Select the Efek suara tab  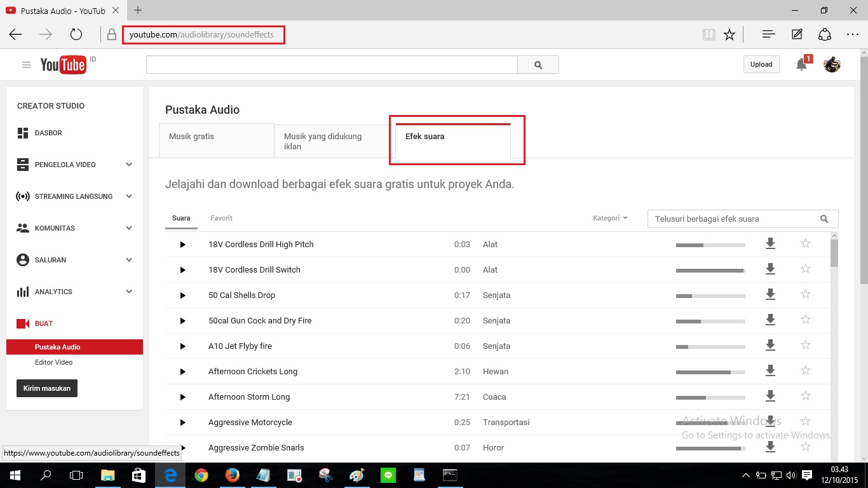(452, 140)
